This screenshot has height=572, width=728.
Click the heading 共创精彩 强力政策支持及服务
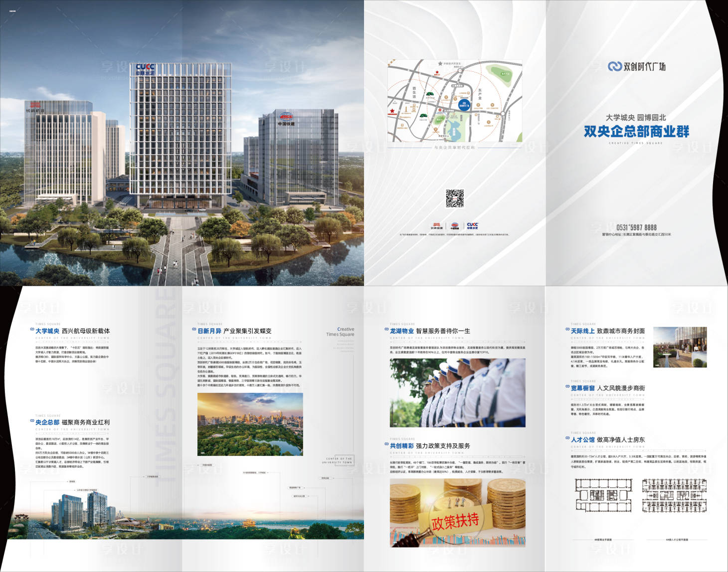point(430,445)
